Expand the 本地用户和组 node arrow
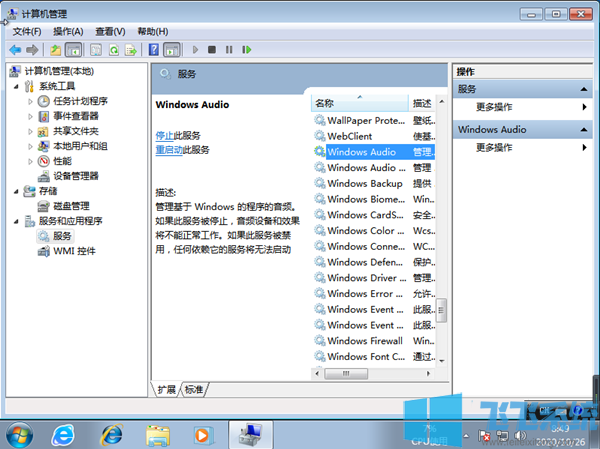 coord(30,146)
